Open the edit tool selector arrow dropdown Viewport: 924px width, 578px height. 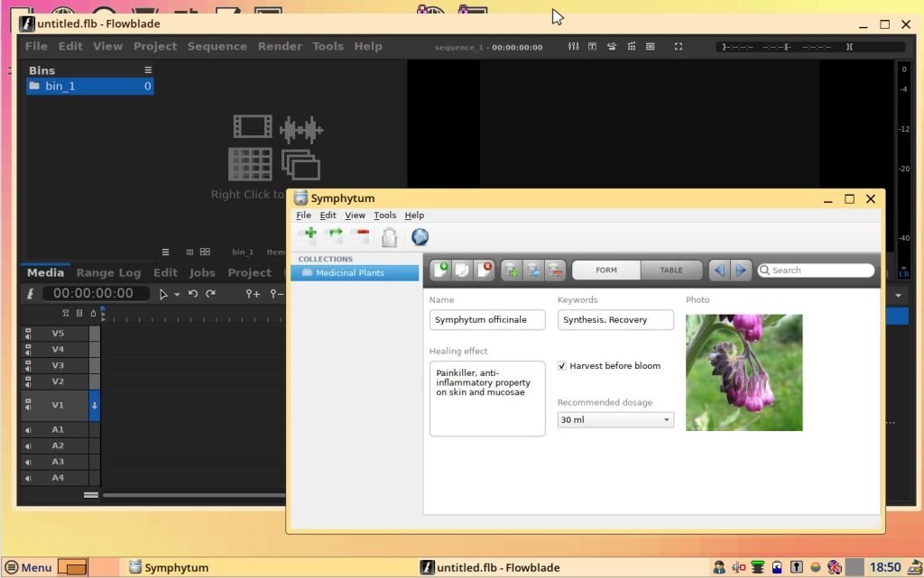[x=177, y=294]
